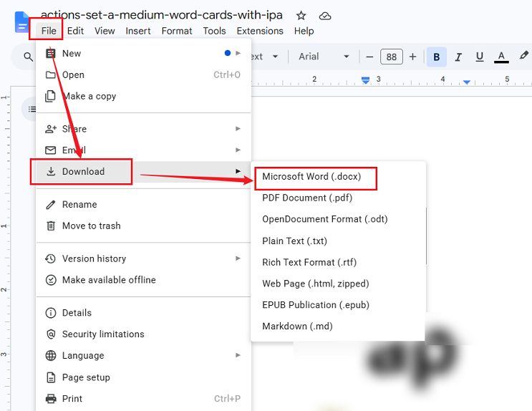This screenshot has height=411, width=532.
Task: Expand the Version history submenu
Action: [x=143, y=258]
